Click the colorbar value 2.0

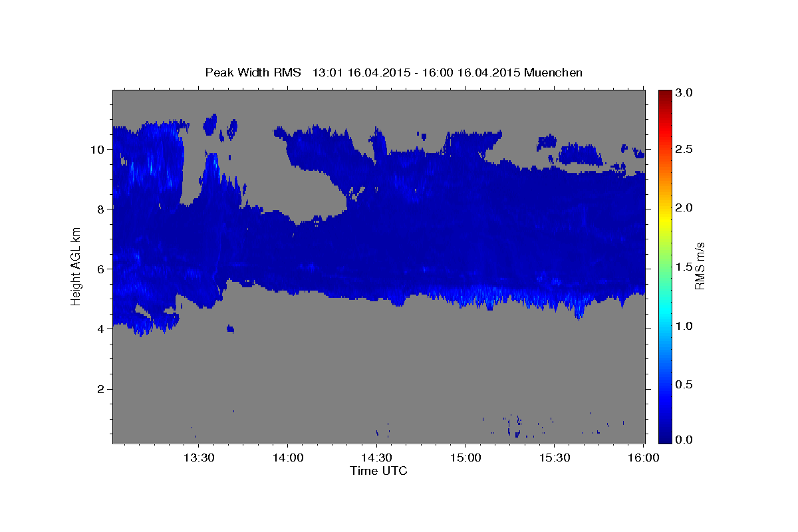[x=684, y=208]
